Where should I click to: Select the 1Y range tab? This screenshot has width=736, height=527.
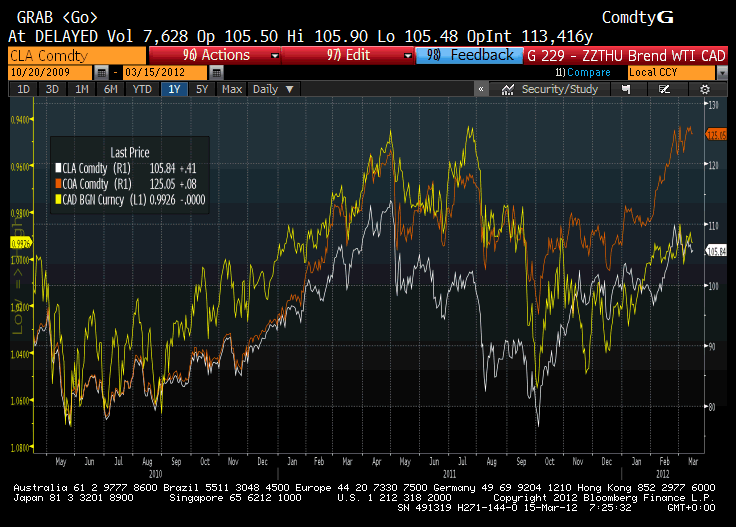[174, 89]
